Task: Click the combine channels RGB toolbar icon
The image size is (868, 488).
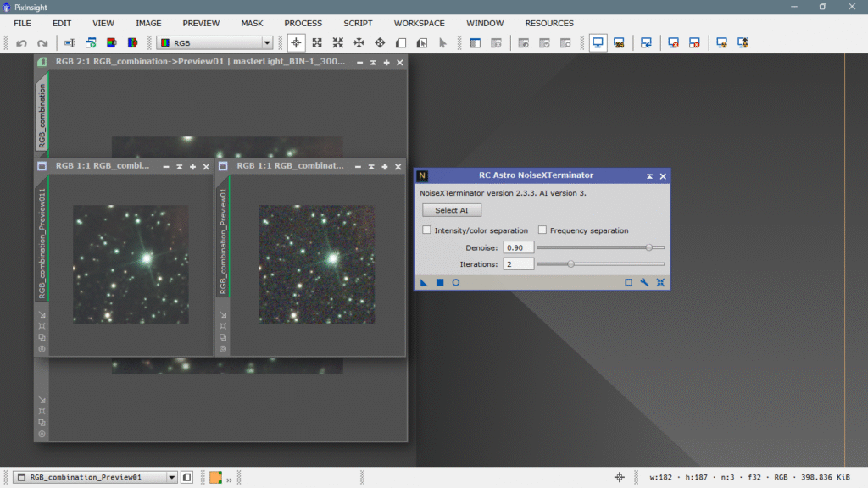Action: 133,43
